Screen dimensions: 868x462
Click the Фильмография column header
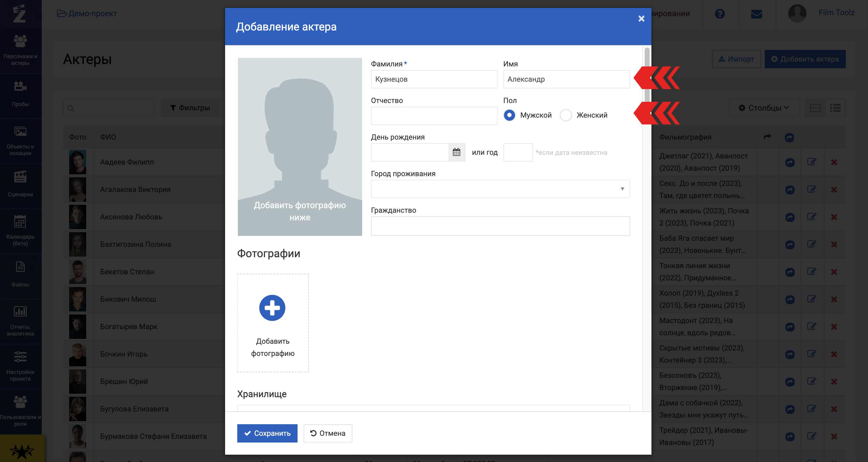[685, 137]
